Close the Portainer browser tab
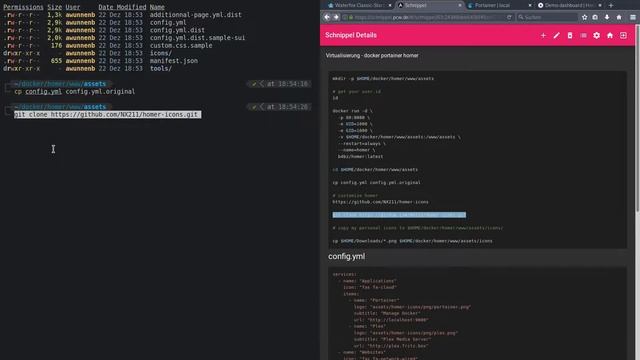 pyautogui.click(x=530, y=5)
